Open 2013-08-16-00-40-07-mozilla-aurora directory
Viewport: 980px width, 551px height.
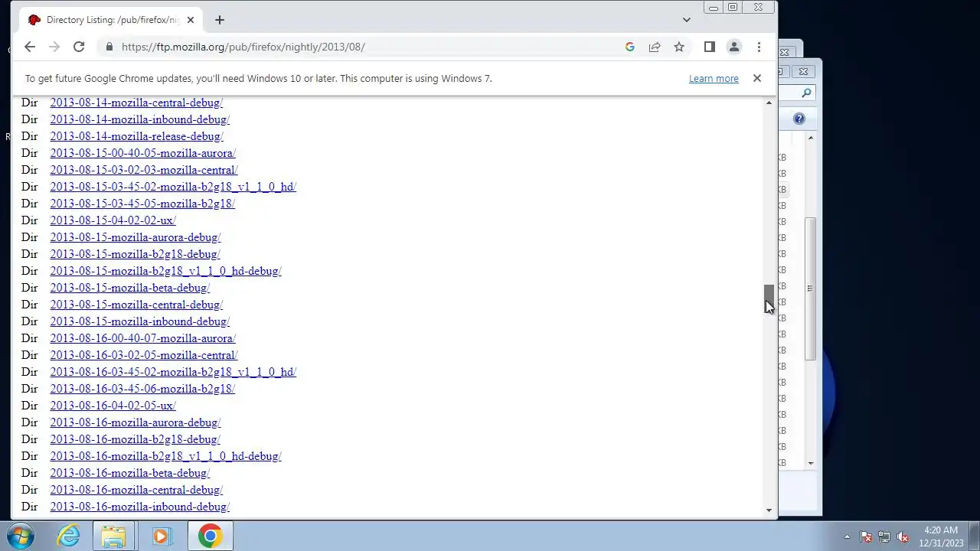pos(142,338)
